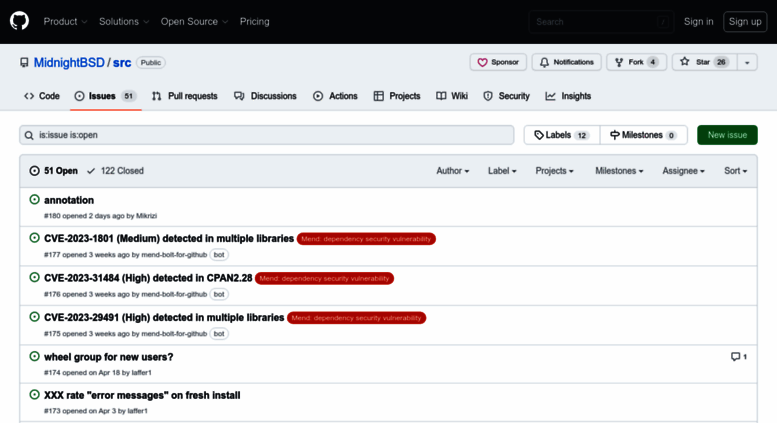Open the Assignee filter dropdown
This screenshot has height=423, width=777.
[683, 171]
